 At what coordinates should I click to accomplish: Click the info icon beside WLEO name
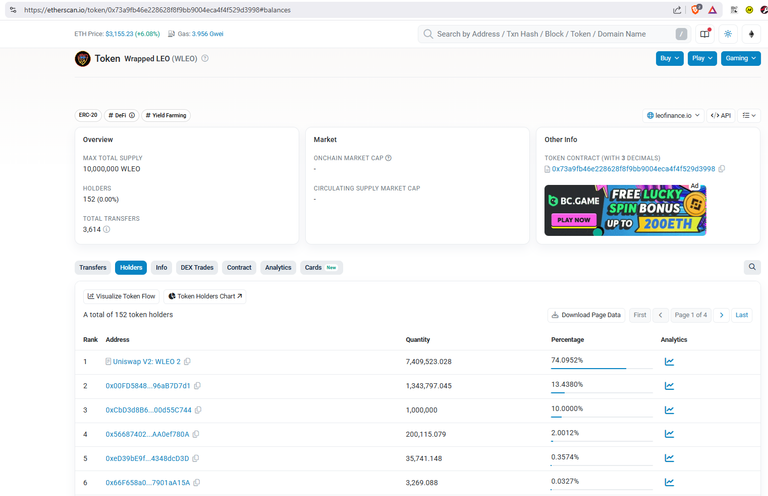(x=205, y=58)
